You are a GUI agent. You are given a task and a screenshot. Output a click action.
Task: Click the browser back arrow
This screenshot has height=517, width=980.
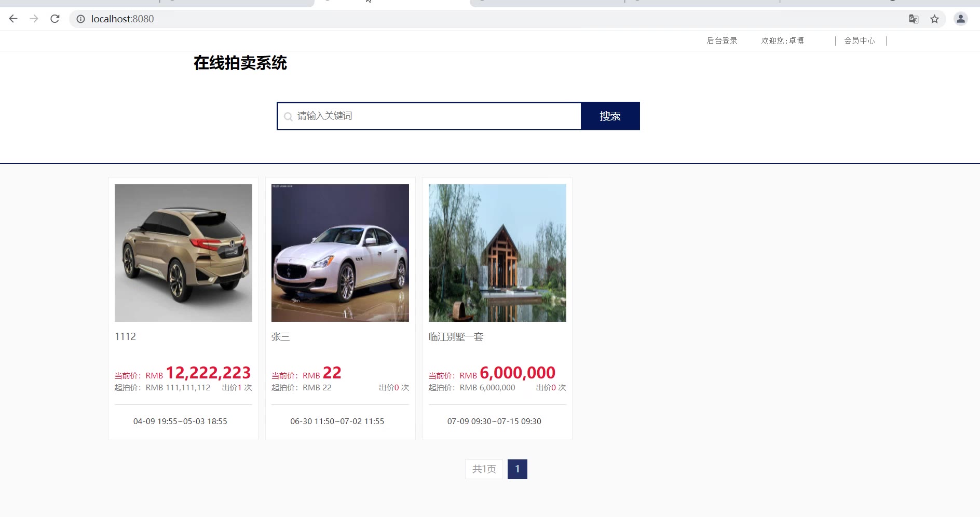[x=13, y=19]
